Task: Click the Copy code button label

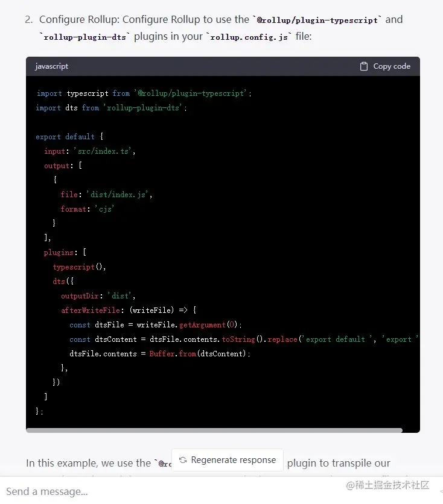Action: (x=392, y=66)
